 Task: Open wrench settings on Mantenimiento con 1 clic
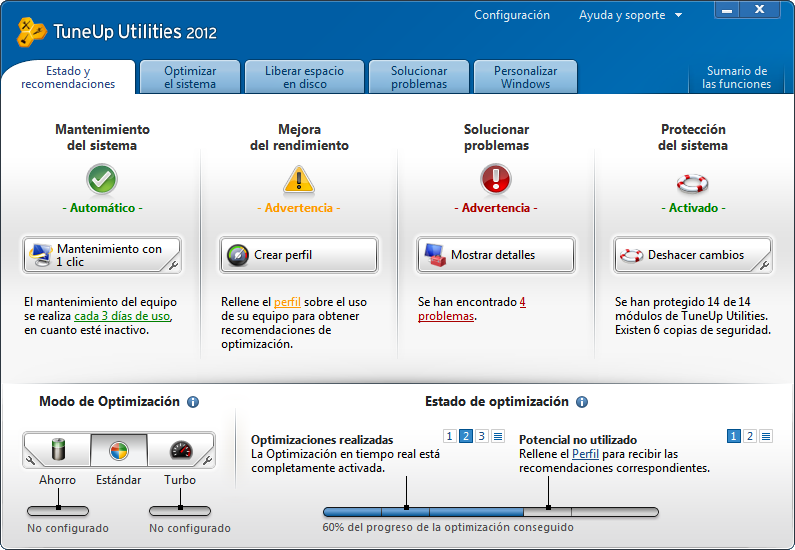173,265
